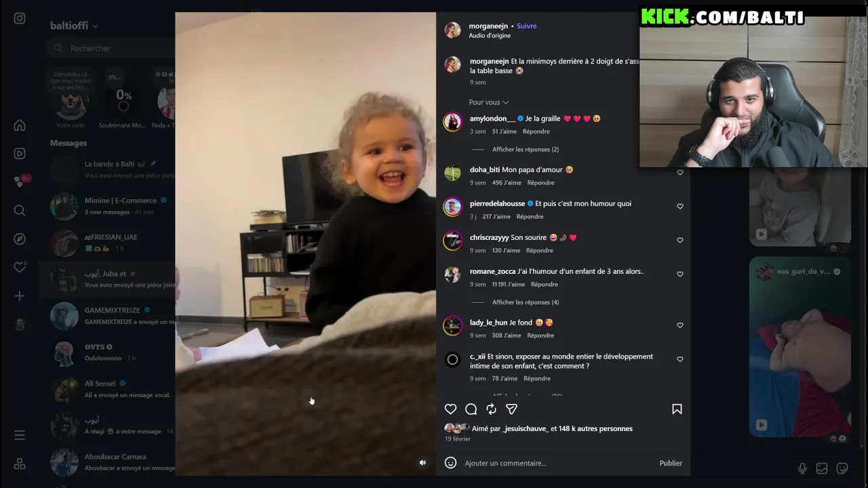
Task: Like doha_biti's comment with its heart
Action: tap(680, 172)
